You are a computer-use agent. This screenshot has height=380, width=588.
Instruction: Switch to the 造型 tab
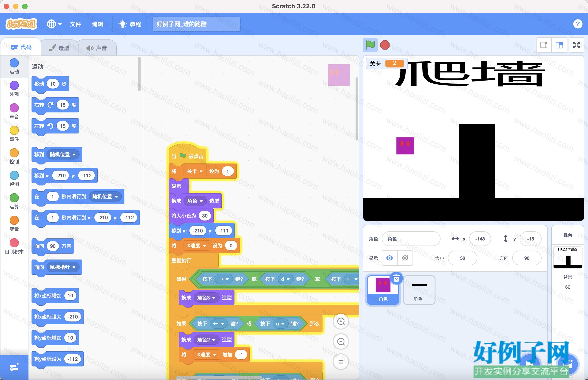[59, 48]
